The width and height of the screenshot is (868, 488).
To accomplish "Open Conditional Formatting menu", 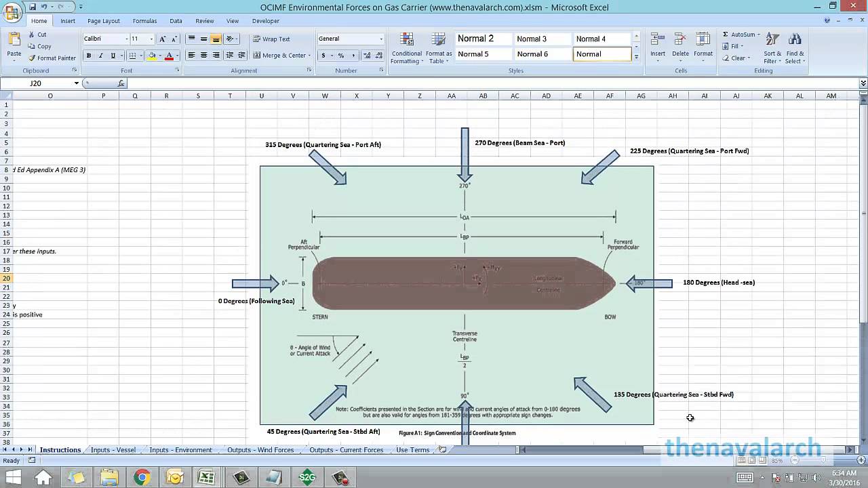I will tap(407, 47).
